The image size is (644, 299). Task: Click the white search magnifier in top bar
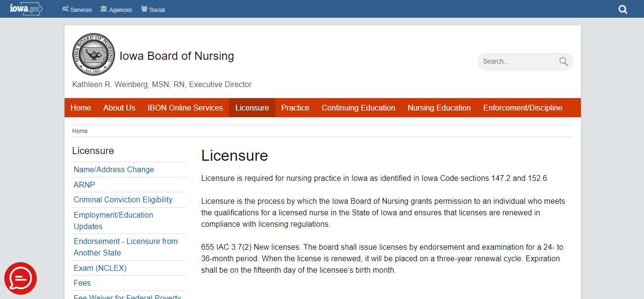tap(622, 9)
